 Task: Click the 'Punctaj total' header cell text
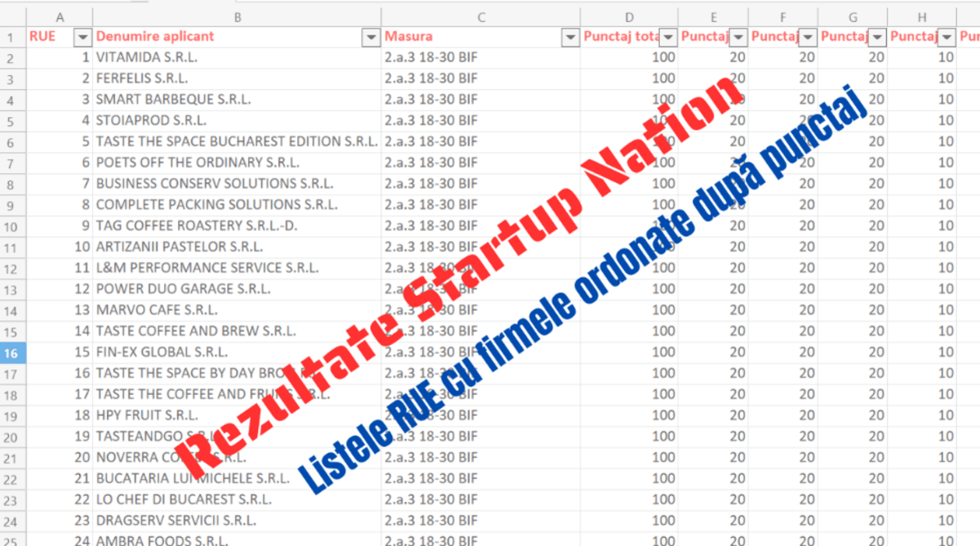pos(621,37)
